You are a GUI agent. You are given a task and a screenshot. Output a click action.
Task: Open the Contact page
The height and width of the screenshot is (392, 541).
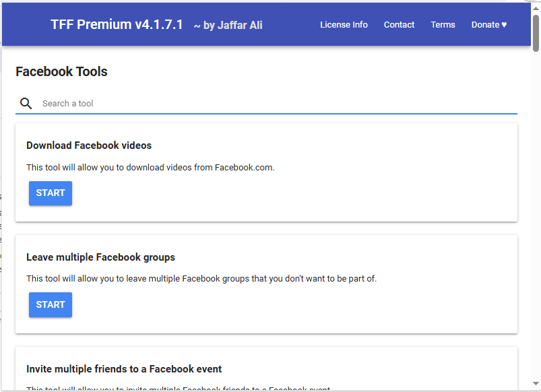[399, 24]
